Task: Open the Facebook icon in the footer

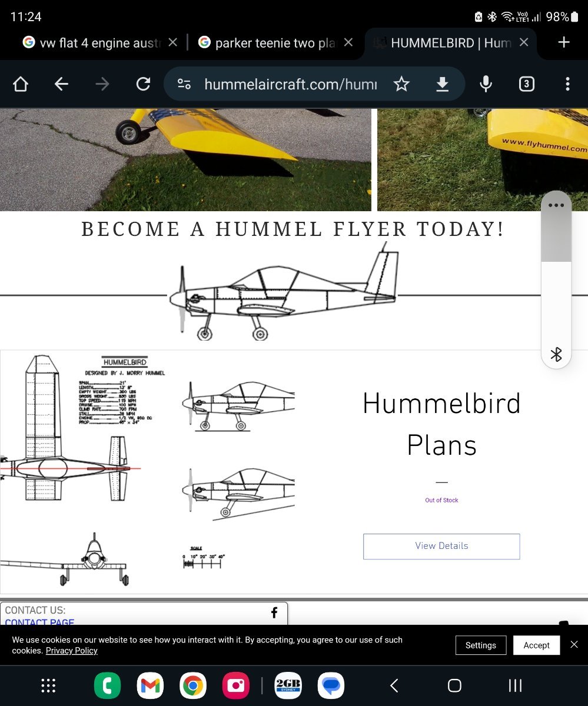Action: [x=274, y=613]
